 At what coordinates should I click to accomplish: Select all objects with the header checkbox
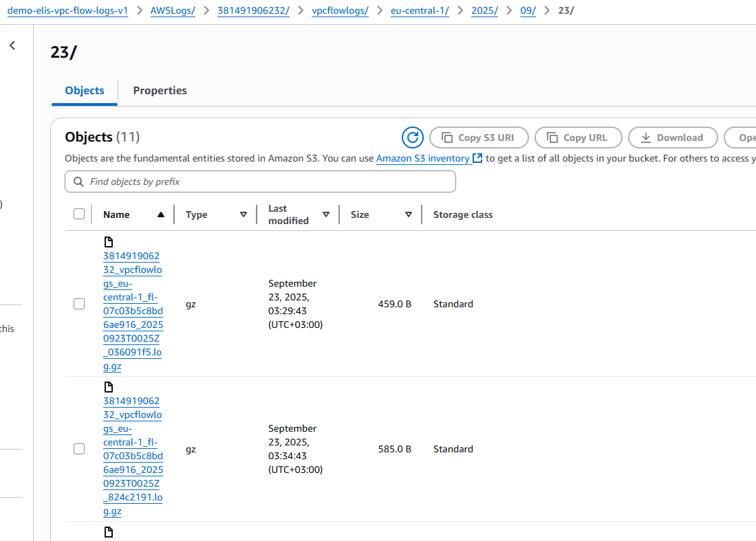[x=79, y=214]
